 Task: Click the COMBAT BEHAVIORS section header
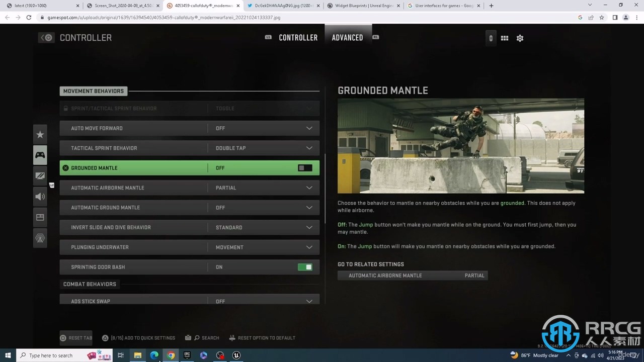90,284
